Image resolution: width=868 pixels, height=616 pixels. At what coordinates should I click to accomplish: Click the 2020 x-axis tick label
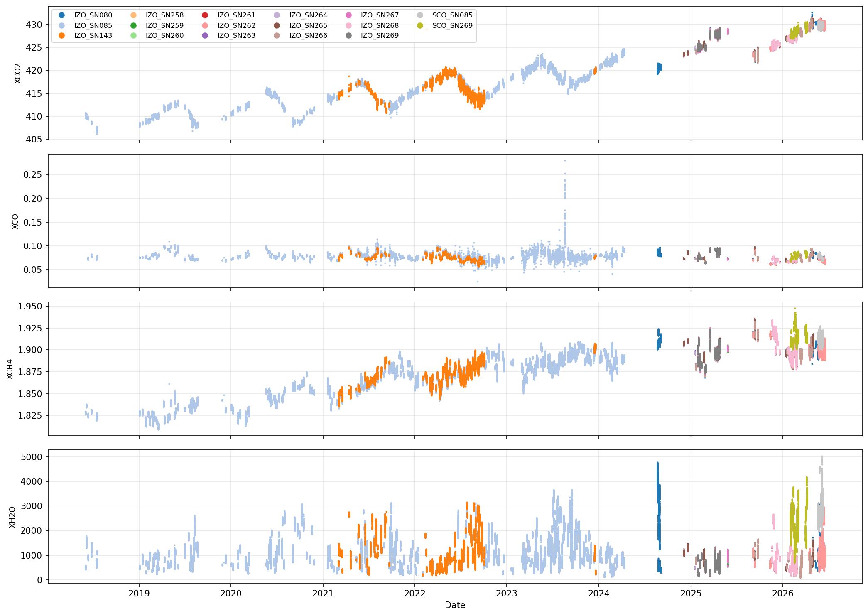point(231,594)
